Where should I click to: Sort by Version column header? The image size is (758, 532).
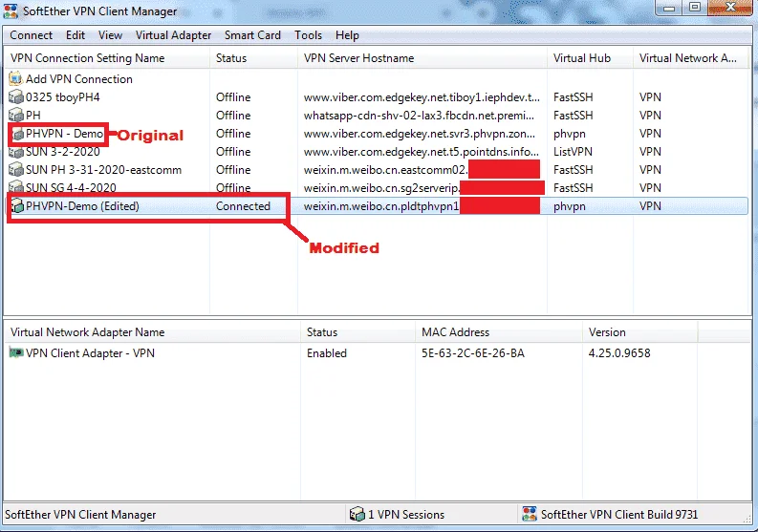pyautogui.click(x=640, y=332)
